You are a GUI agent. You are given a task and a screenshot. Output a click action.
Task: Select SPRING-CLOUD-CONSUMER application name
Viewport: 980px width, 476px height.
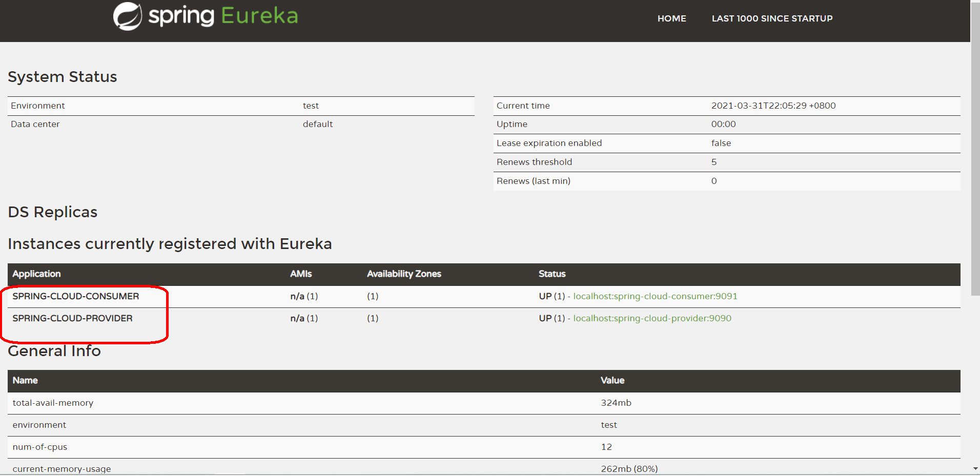76,296
